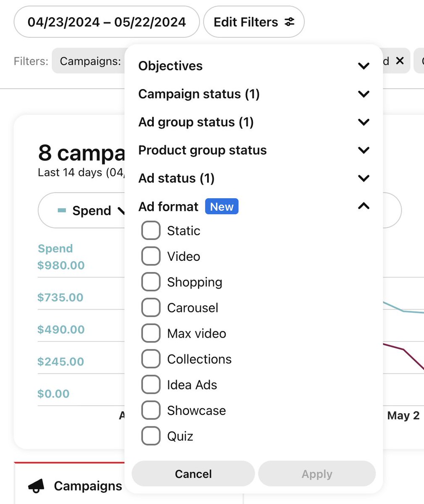Click the Edit Filters button

(254, 22)
